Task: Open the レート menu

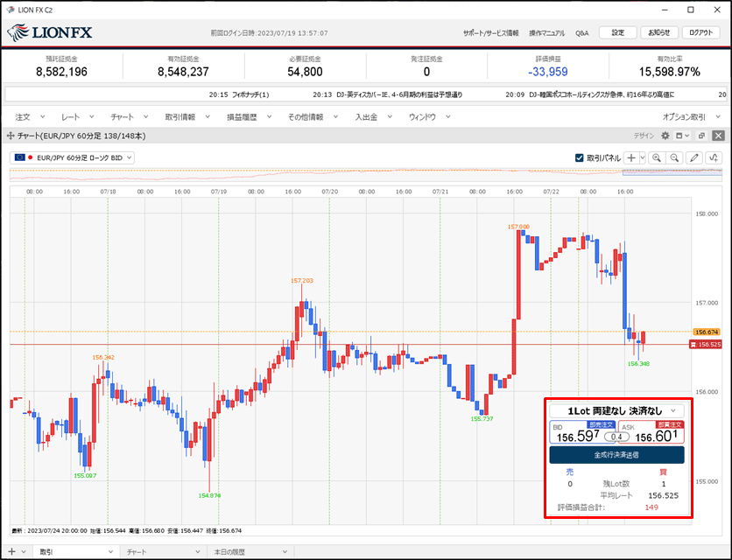Action: pyautogui.click(x=78, y=116)
